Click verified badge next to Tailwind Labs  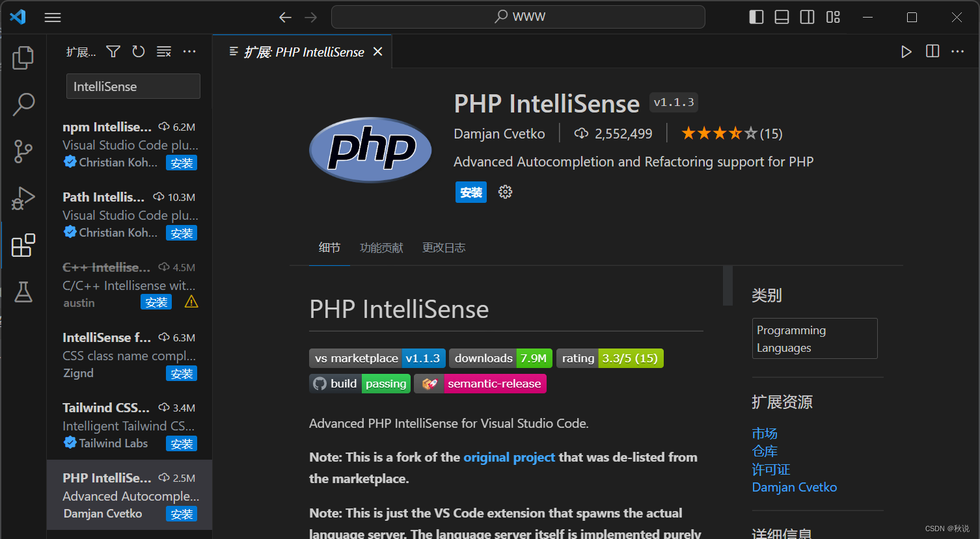[x=70, y=443]
